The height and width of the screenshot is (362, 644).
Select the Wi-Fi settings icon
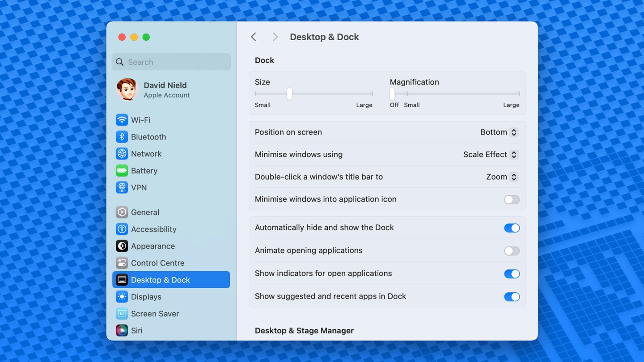[x=122, y=120]
